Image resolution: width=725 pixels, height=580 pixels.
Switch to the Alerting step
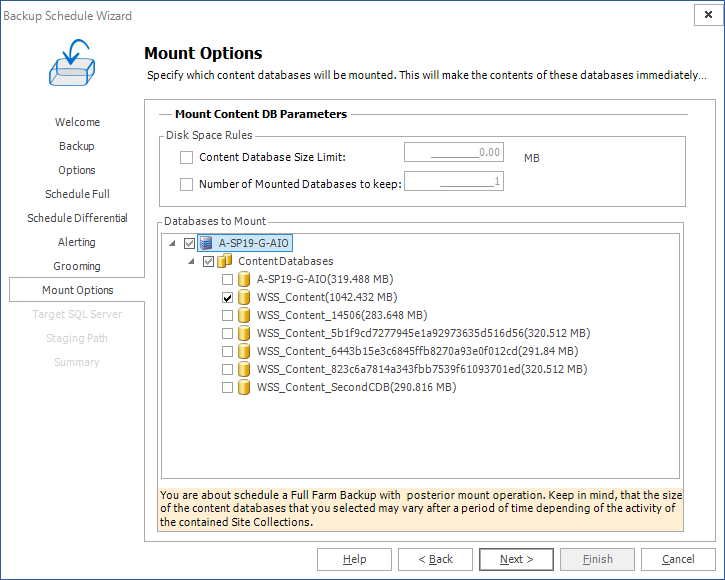click(x=77, y=242)
